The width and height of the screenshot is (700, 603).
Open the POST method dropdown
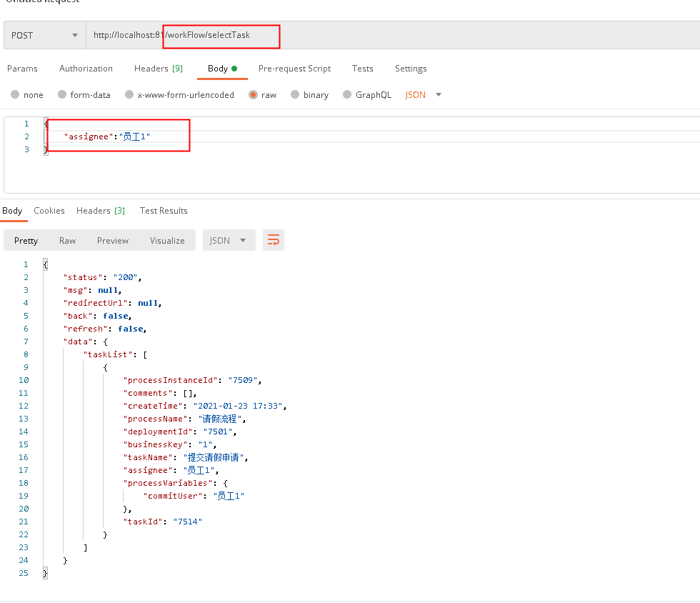pos(44,35)
